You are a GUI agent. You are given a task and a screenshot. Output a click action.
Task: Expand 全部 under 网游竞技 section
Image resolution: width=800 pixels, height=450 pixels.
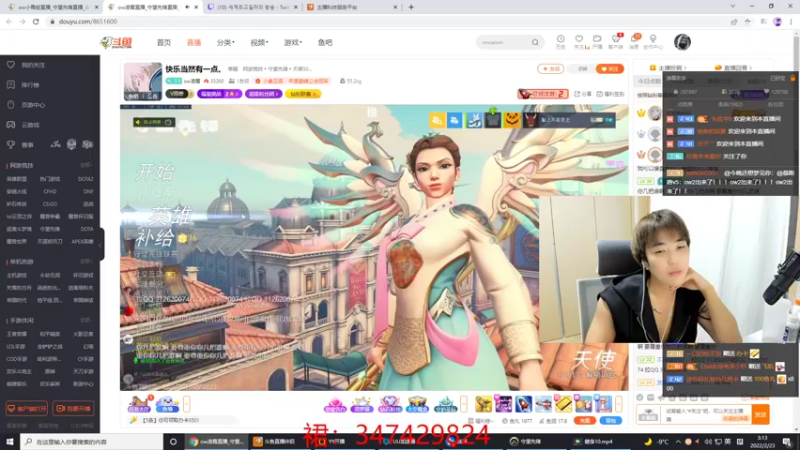coord(86,165)
